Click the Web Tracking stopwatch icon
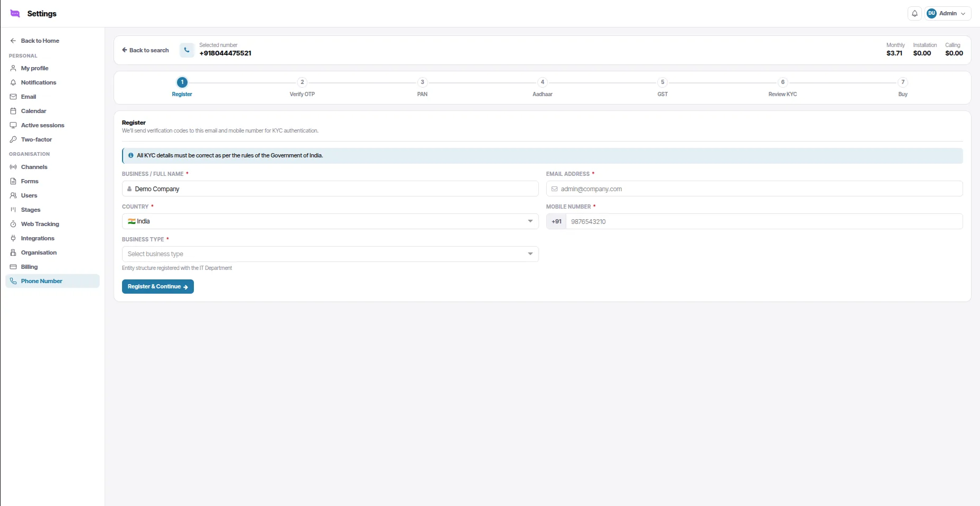Viewport: 980px width, 506px height. [x=13, y=224]
